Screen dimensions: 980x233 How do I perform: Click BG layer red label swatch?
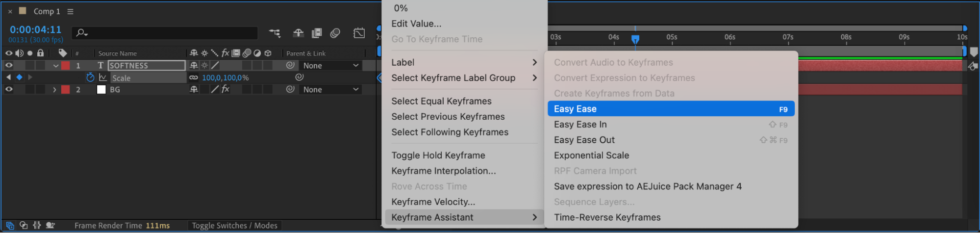[66, 90]
